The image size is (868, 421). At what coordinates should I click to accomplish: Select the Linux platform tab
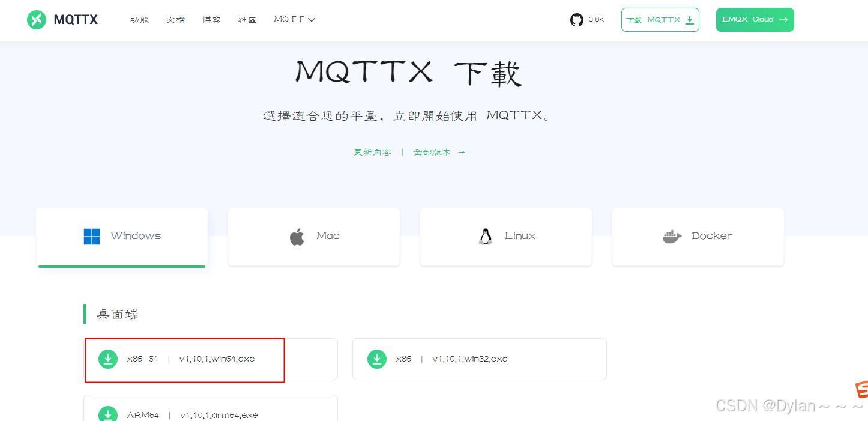pyautogui.click(x=506, y=237)
